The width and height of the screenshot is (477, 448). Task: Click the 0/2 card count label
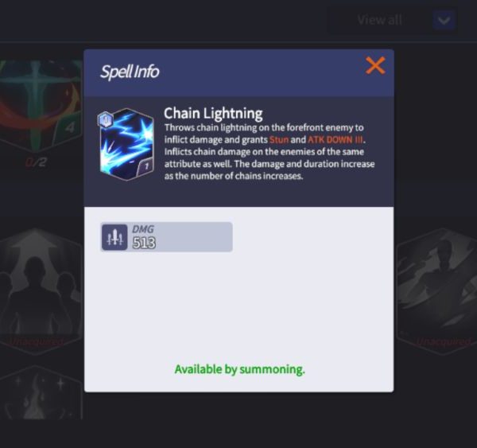tap(36, 162)
